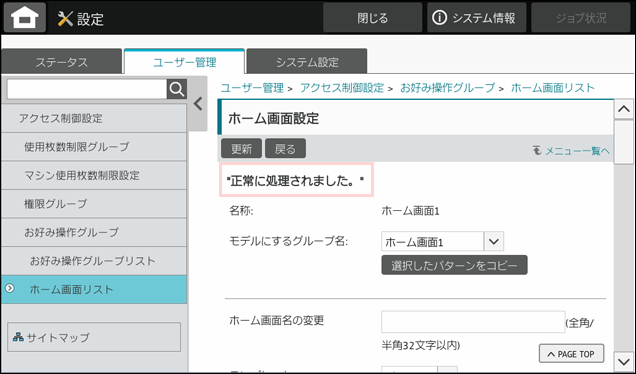
Task: Select ホーム画面リスト in sidebar
Action: click(x=94, y=289)
